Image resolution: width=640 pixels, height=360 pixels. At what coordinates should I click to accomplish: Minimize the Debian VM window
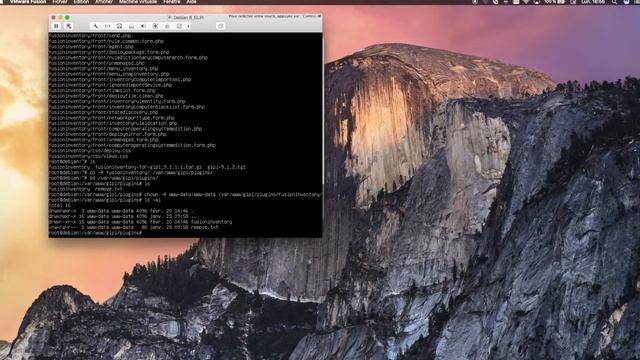click(x=60, y=18)
